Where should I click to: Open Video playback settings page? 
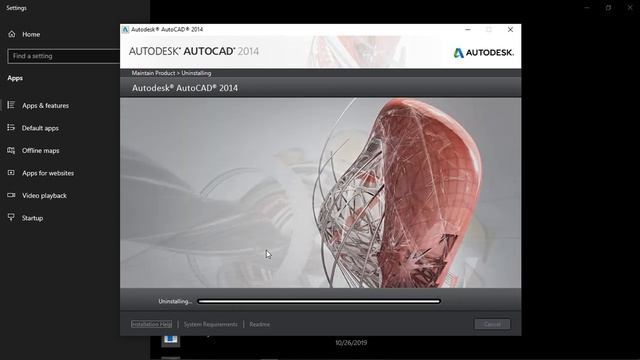tap(44, 196)
